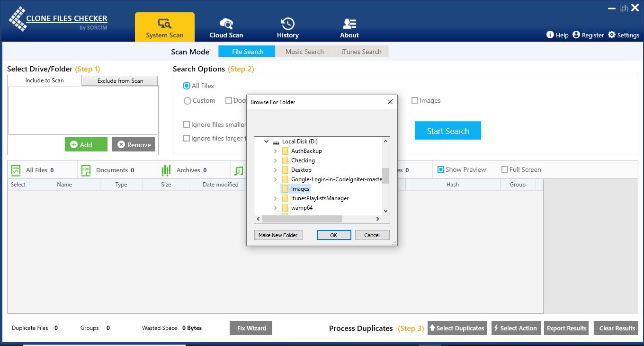The width and height of the screenshot is (644, 346).
Task: Click the Archives results icon
Action: coord(166,170)
